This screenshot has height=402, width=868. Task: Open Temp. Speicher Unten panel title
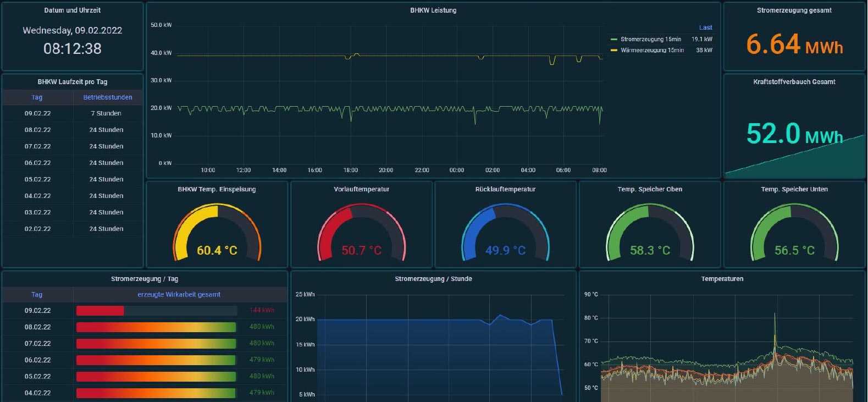click(794, 189)
